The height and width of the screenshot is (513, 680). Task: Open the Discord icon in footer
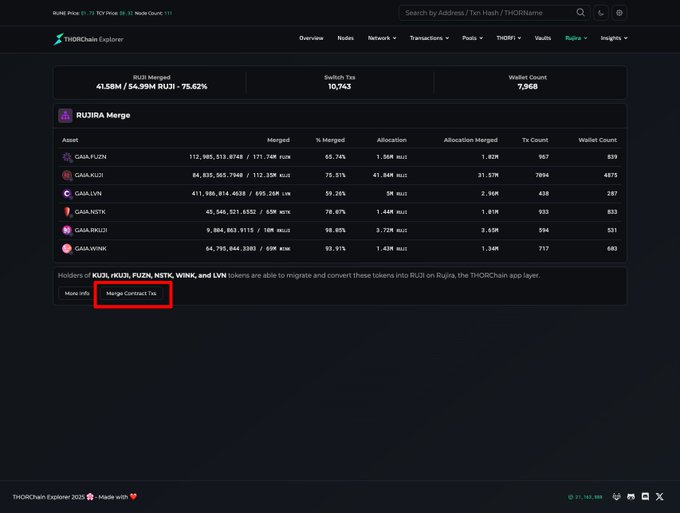pos(631,496)
